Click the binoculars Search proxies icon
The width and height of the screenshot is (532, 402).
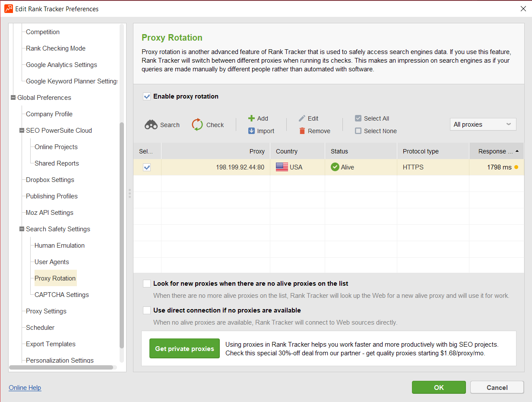[x=151, y=125]
